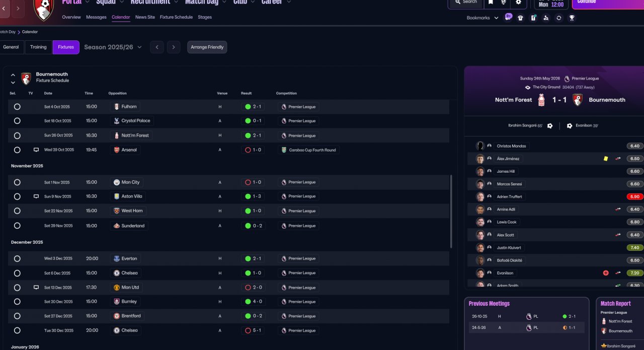Click the football goal icon next to Evanilson 39'

pyautogui.click(x=570, y=126)
